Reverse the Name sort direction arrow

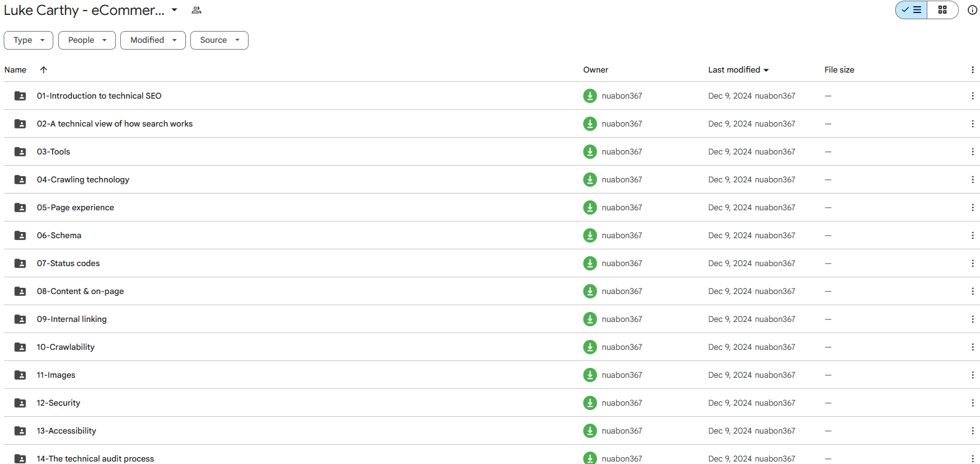click(x=43, y=70)
